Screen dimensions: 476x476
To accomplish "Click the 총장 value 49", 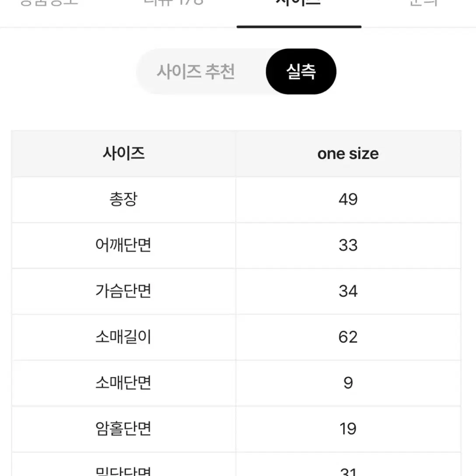I will pyautogui.click(x=348, y=199).
